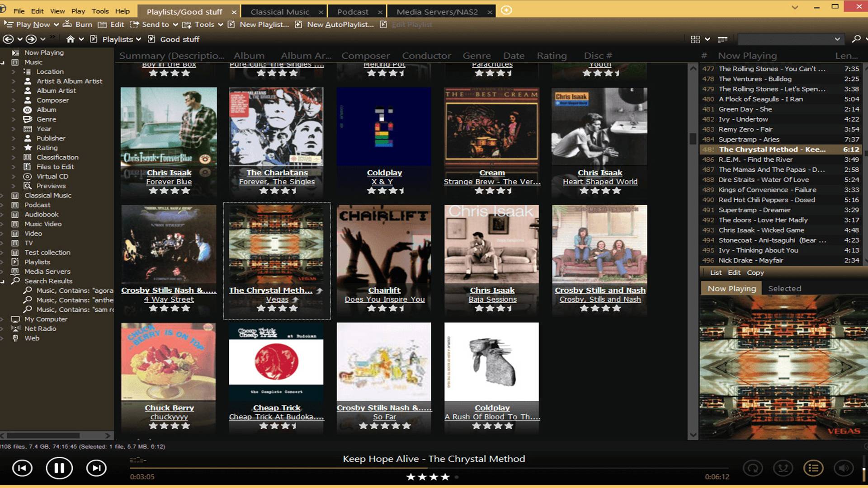Open the Playlists breadcrumb dropdown
The width and height of the screenshot is (868, 488).
coord(138,39)
